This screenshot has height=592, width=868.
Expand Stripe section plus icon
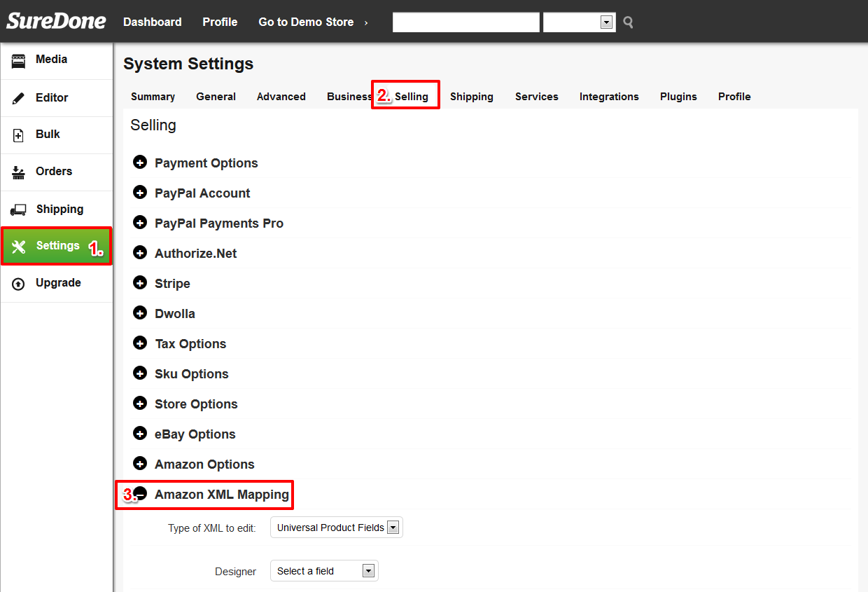click(140, 283)
